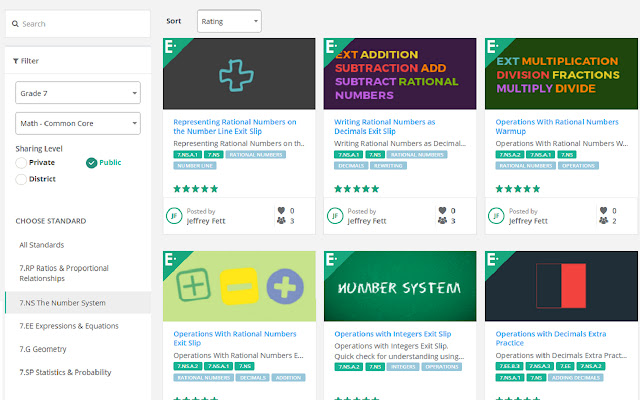Click the Ext Multiplication Division thumbnail

[561, 74]
